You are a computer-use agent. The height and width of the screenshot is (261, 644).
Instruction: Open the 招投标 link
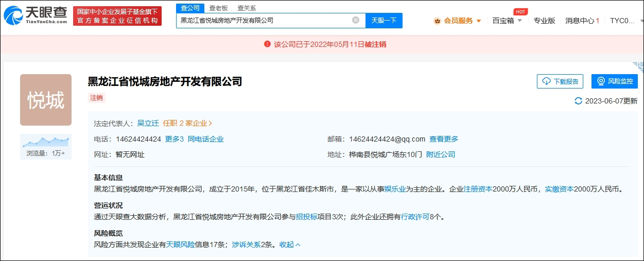(307, 217)
